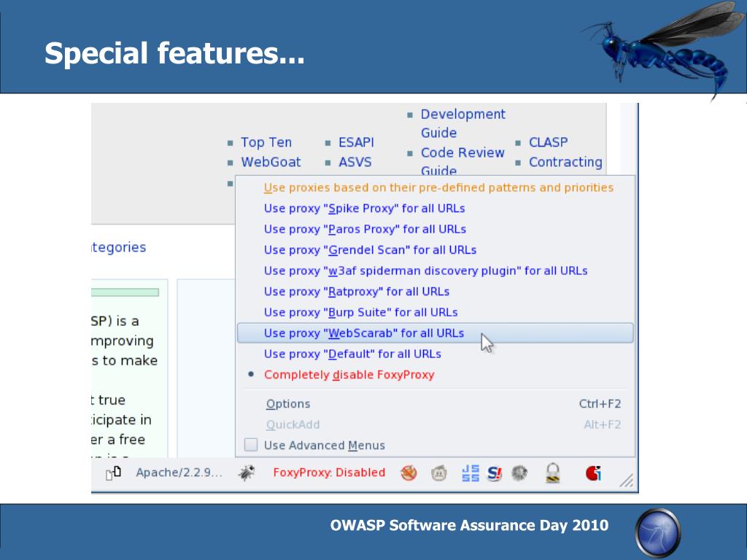
Task: Click the window resize grip icon
Action: [x=627, y=481]
